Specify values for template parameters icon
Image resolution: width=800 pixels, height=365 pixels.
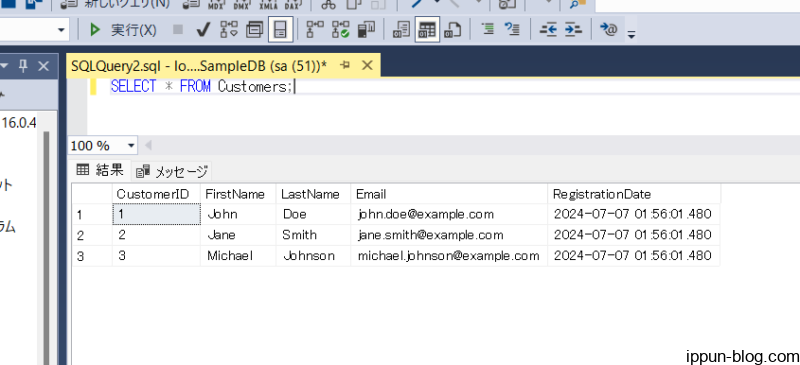click(x=609, y=30)
